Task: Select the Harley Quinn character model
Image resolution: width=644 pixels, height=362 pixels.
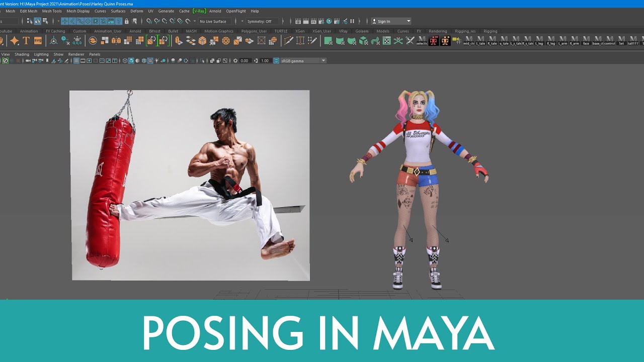Action: point(419,190)
